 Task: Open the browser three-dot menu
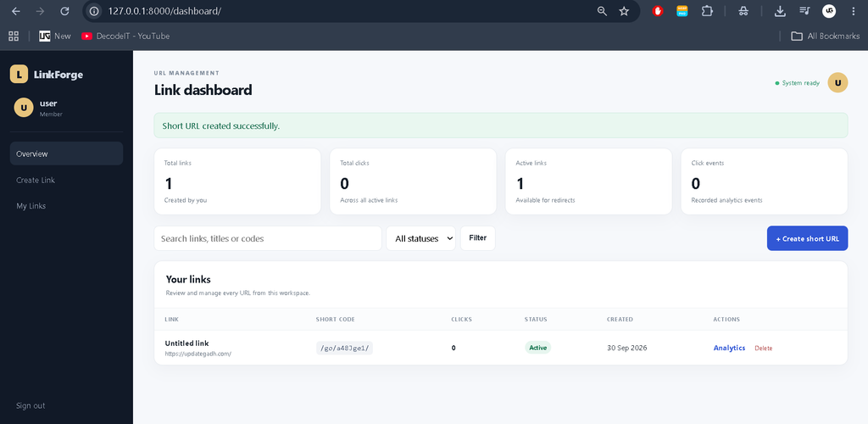point(853,11)
